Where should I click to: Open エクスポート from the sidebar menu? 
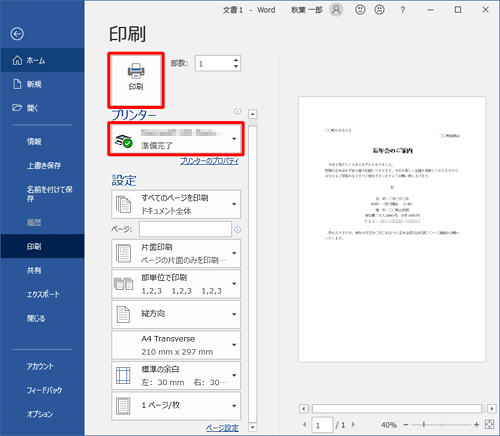(42, 294)
